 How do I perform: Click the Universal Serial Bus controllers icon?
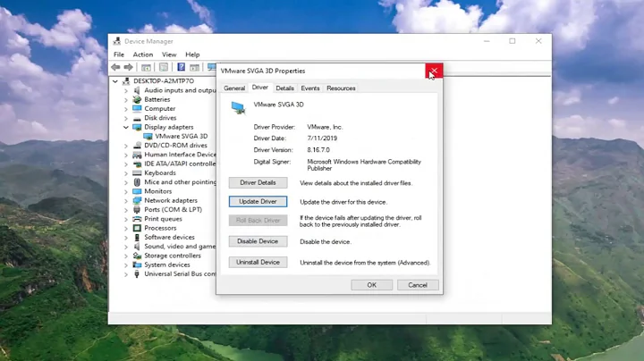click(137, 274)
